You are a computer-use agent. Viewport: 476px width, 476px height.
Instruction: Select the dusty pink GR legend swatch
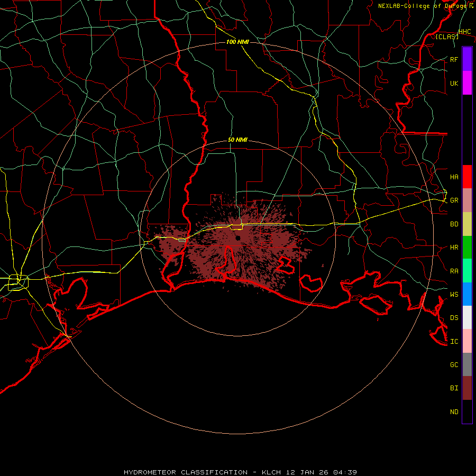tap(467, 200)
